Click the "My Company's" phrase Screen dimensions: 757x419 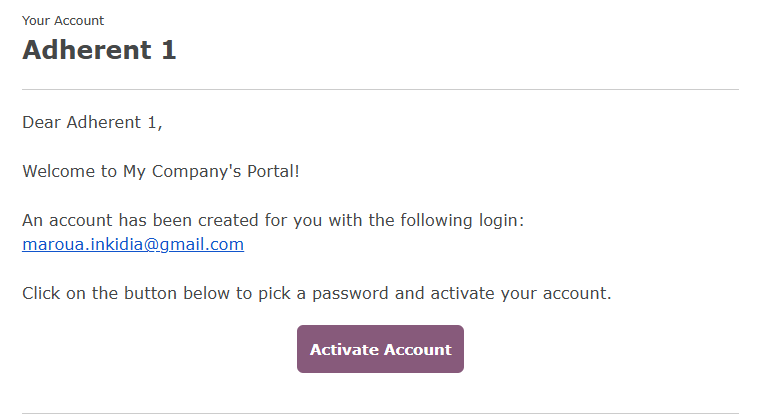click(x=178, y=171)
